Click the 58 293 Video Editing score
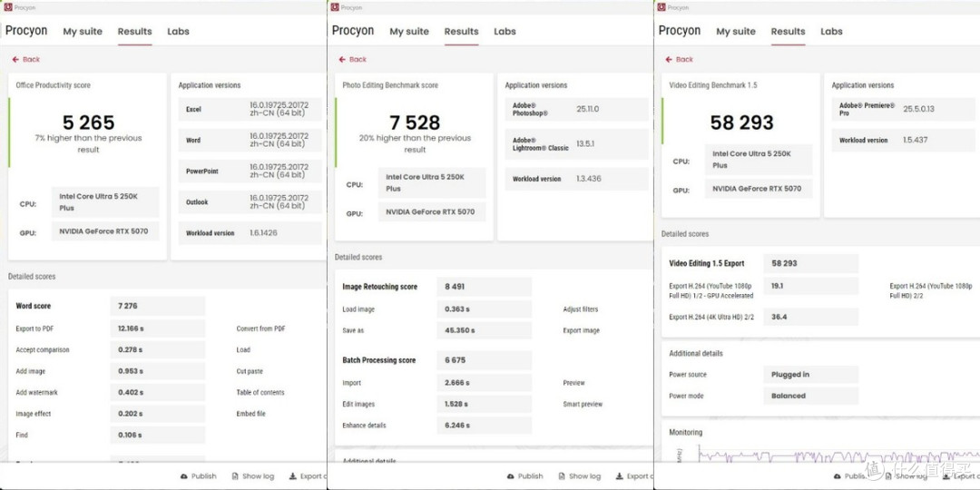Screen dimensions: 980x490 (x=742, y=122)
